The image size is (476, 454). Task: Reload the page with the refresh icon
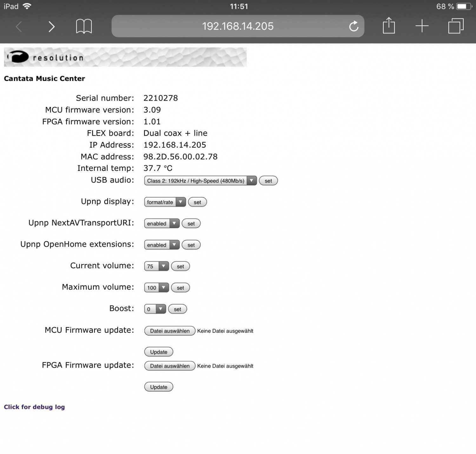(354, 26)
